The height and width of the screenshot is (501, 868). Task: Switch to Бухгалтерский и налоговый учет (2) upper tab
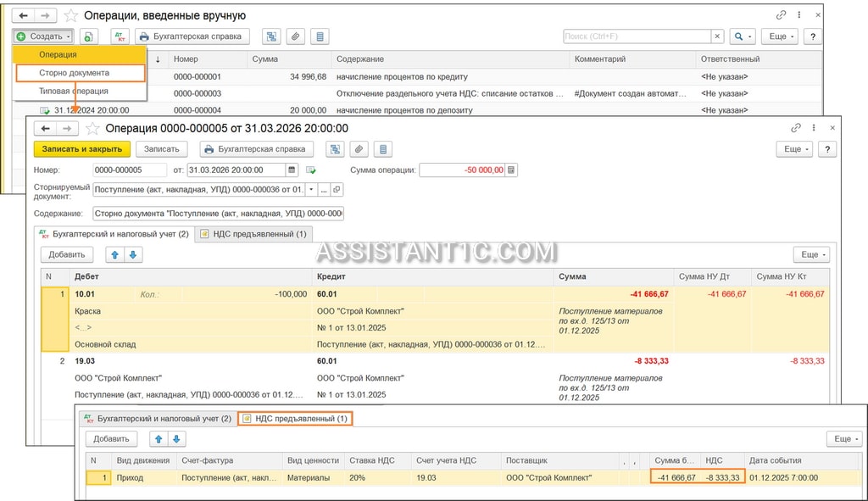[x=114, y=234]
